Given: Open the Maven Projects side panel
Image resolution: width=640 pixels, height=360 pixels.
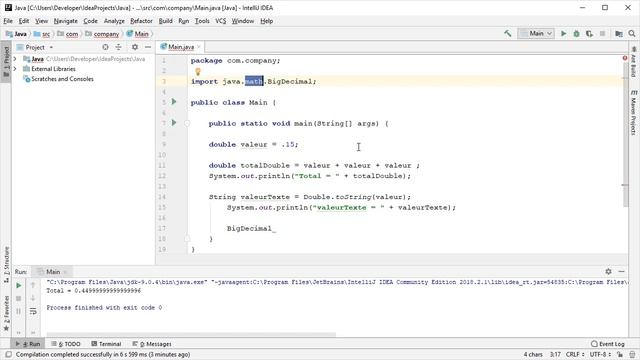Looking at the screenshot, I should pyautogui.click(x=633, y=113).
